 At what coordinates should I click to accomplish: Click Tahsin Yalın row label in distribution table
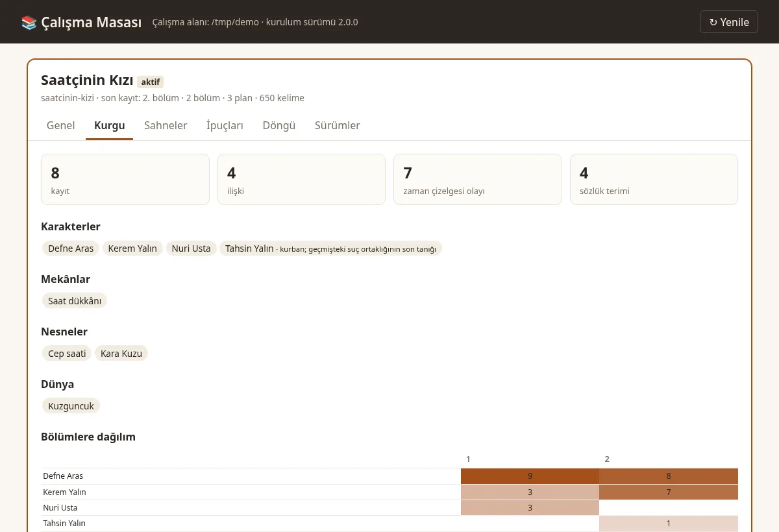64,523
